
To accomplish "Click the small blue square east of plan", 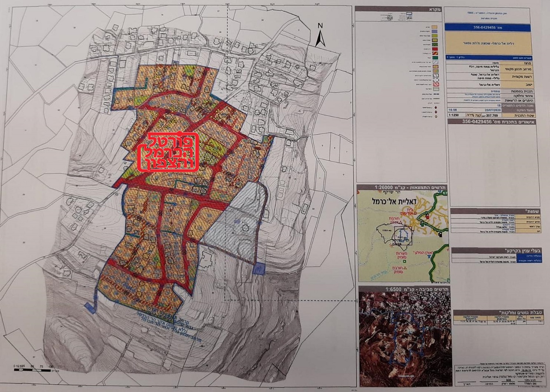I will point(258,270).
